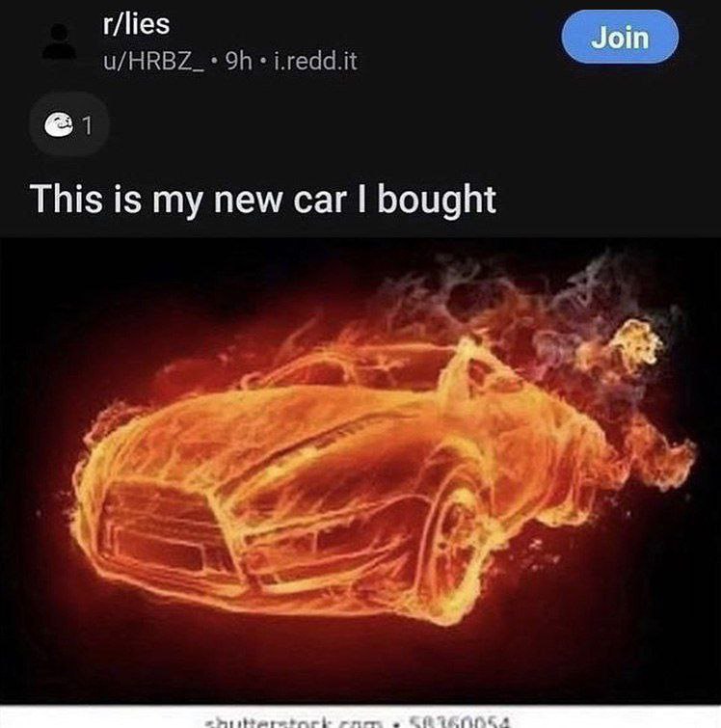
Task: Open the awards pill under the username
Action: [x=69, y=124]
